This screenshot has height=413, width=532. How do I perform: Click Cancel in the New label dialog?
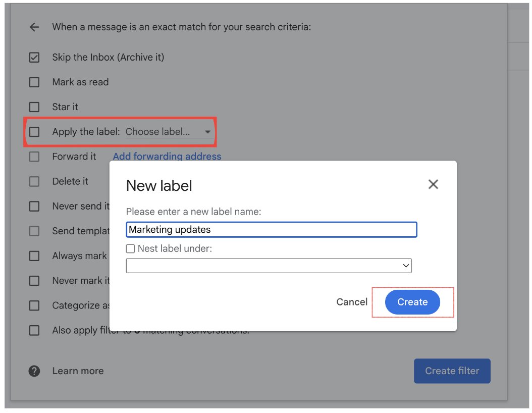pyautogui.click(x=352, y=301)
